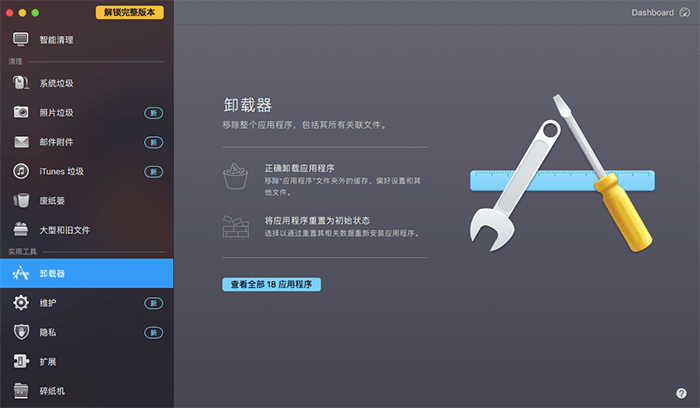700x408 pixels.
Task: Go to 邮件附件 section
Action: 87,142
